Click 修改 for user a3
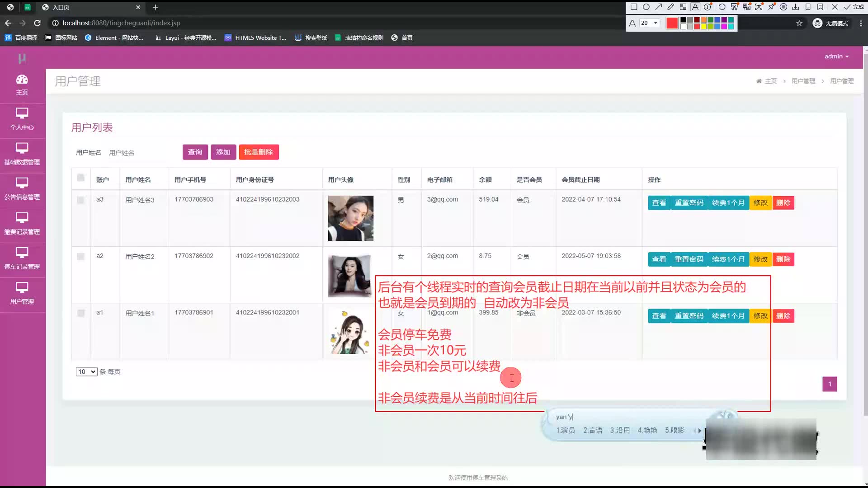Image resolution: width=868 pixels, height=488 pixels. [760, 203]
